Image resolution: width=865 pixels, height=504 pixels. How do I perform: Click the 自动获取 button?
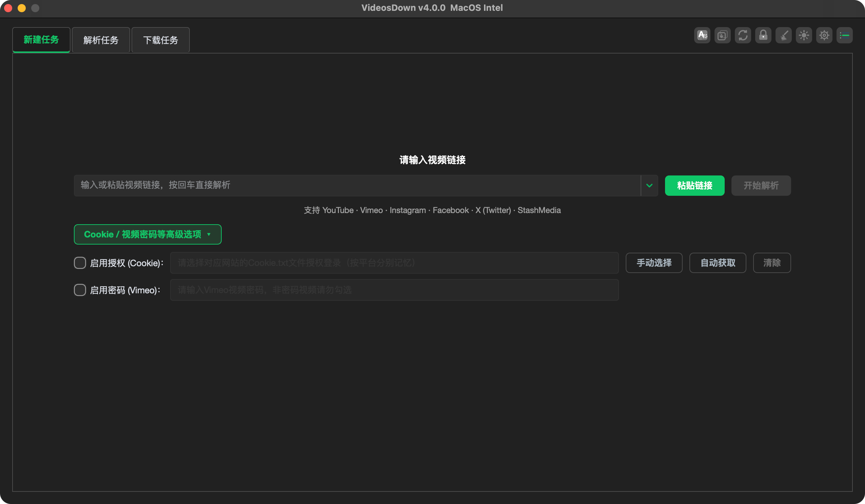718,263
